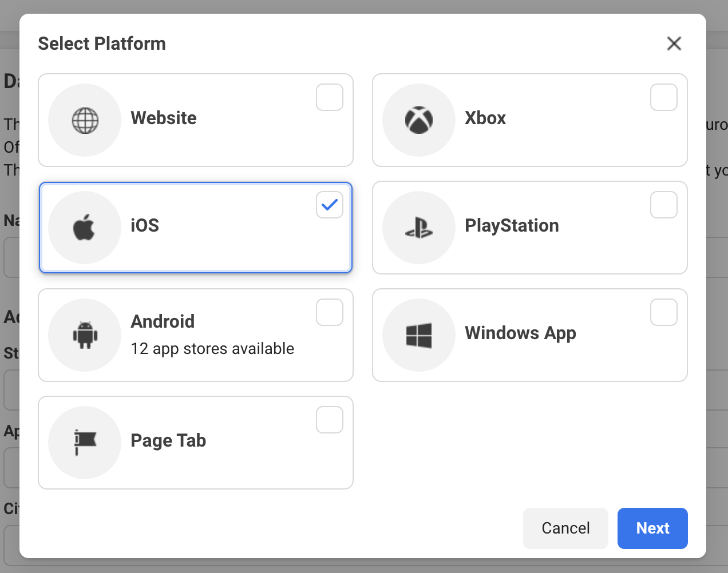Click the Android robot icon
The image size is (728, 573).
click(x=85, y=335)
